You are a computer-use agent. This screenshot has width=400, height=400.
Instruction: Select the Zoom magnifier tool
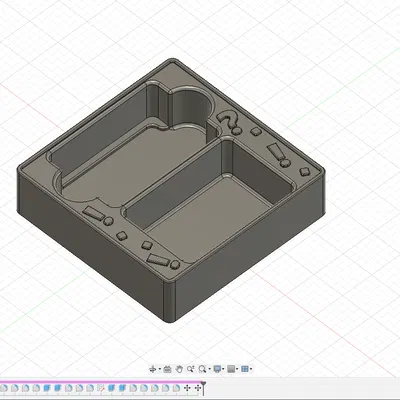(191, 369)
